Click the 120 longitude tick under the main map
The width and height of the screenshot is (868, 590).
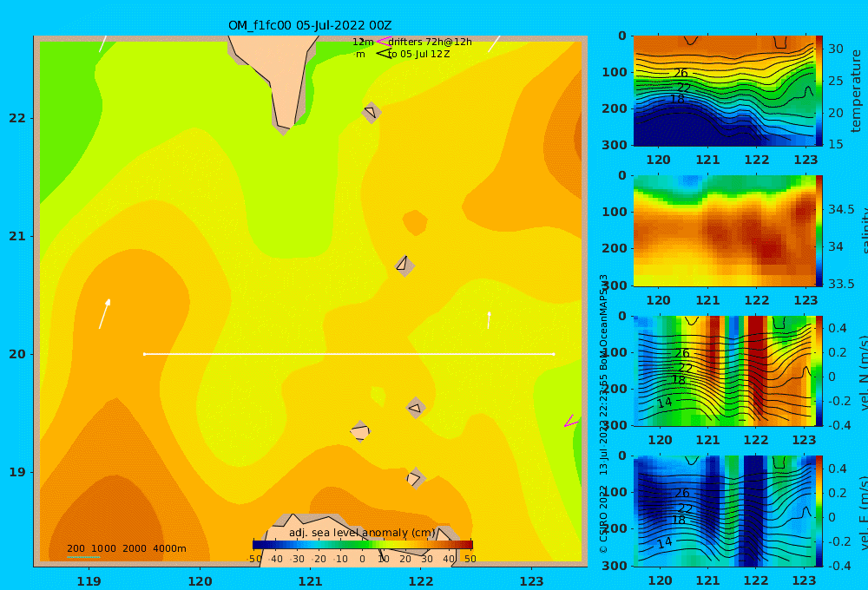pos(200,581)
